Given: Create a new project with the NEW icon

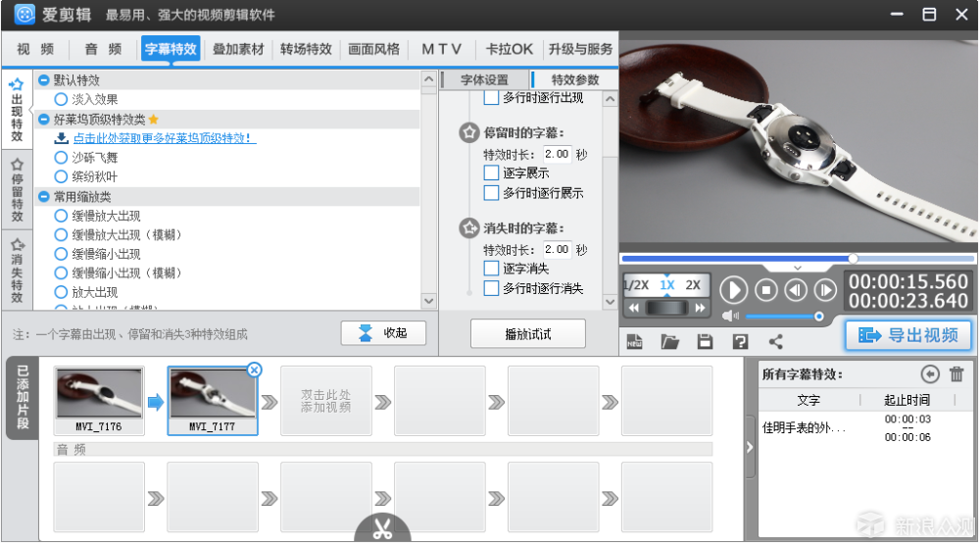Looking at the screenshot, I should [634, 341].
